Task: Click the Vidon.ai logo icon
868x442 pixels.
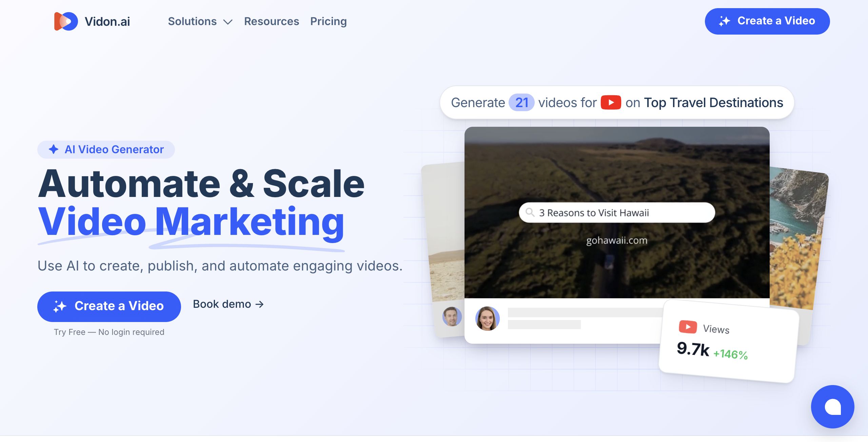Action: click(x=66, y=21)
